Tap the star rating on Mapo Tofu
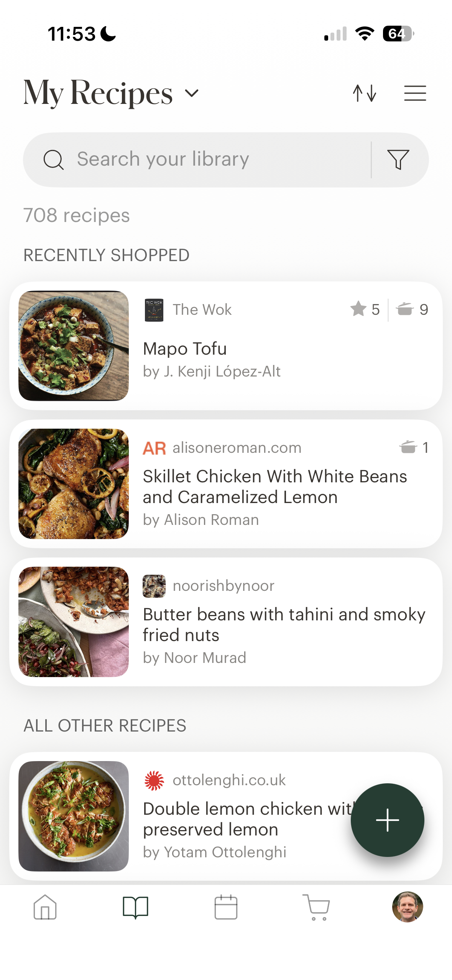Image resolution: width=452 pixels, height=980 pixels. pos(365,309)
